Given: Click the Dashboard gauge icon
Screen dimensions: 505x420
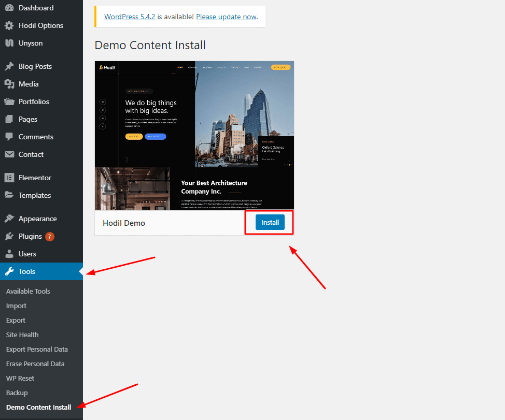Looking at the screenshot, I should [x=9, y=8].
